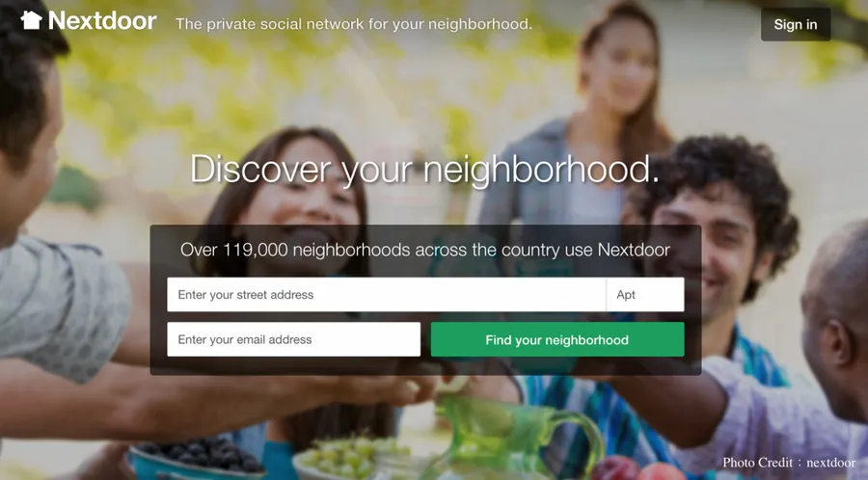Focus the email address input field
868x480 pixels.
click(294, 339)
